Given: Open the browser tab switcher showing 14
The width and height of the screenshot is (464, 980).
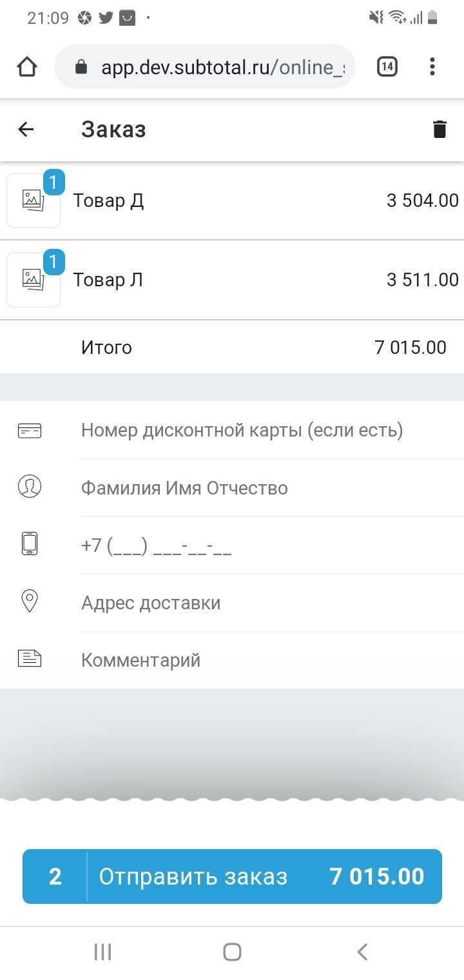Looking at the screenshot, I should click(387, 66).
